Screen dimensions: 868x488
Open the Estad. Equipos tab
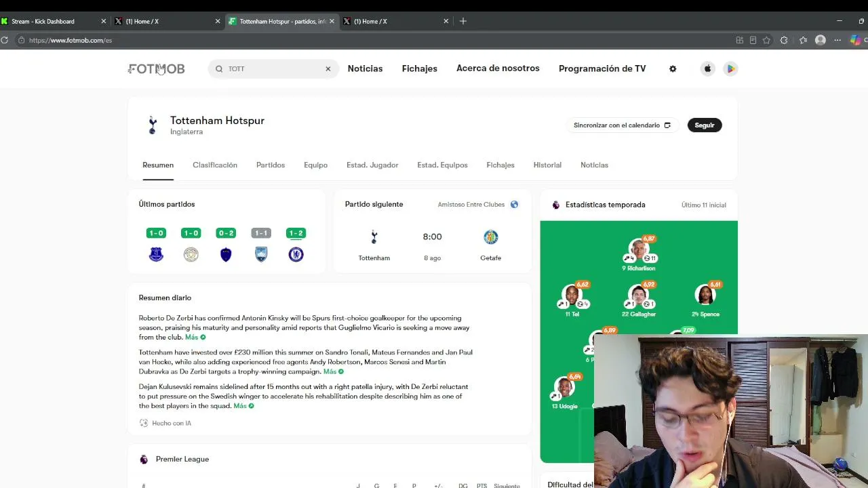442,165
